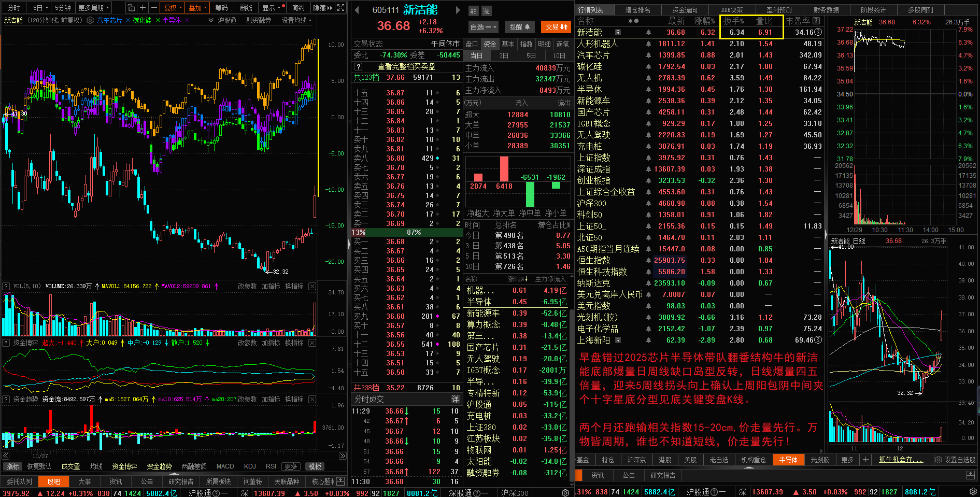Close the VOL indicator panel

point(312,286)
